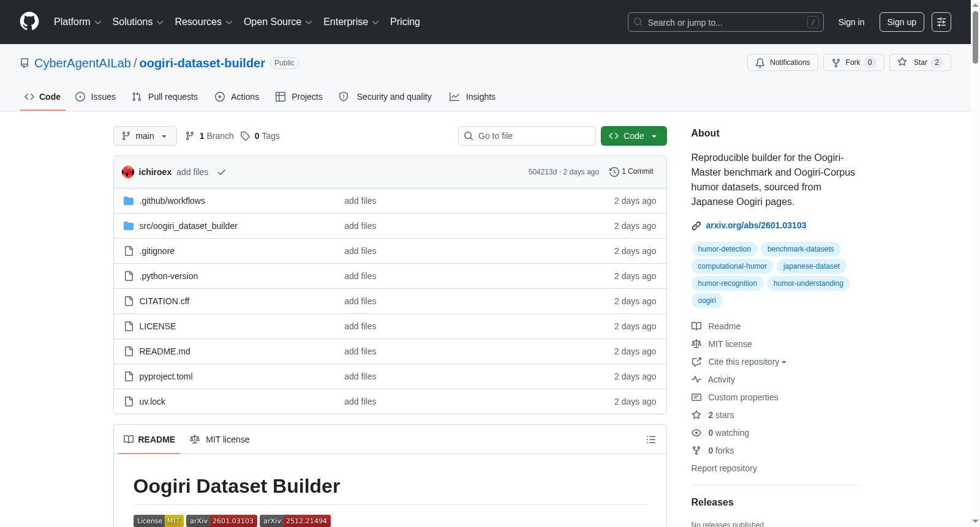Screen dimensions: 980x527
Task: Click the fork icon in Fork button
Action: coord(836,62)
